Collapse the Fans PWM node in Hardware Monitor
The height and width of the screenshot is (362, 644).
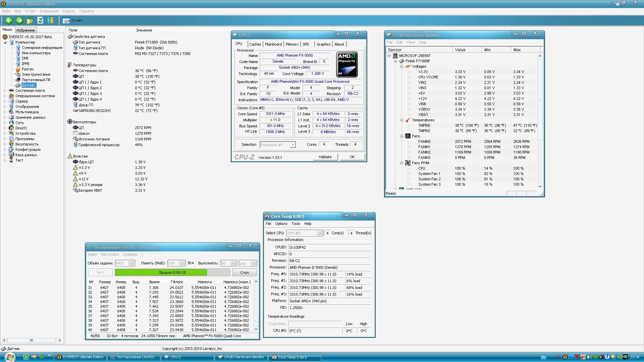(x=401, y=163)
